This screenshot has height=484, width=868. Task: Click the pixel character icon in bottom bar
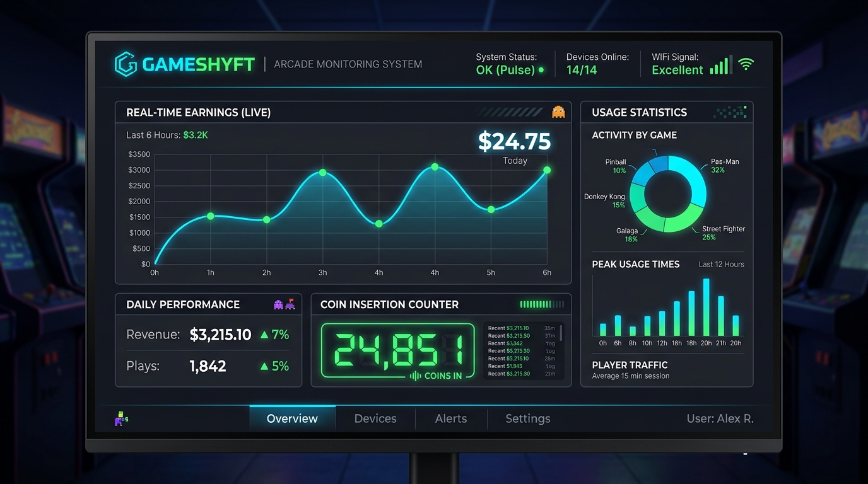click(121, 418)
